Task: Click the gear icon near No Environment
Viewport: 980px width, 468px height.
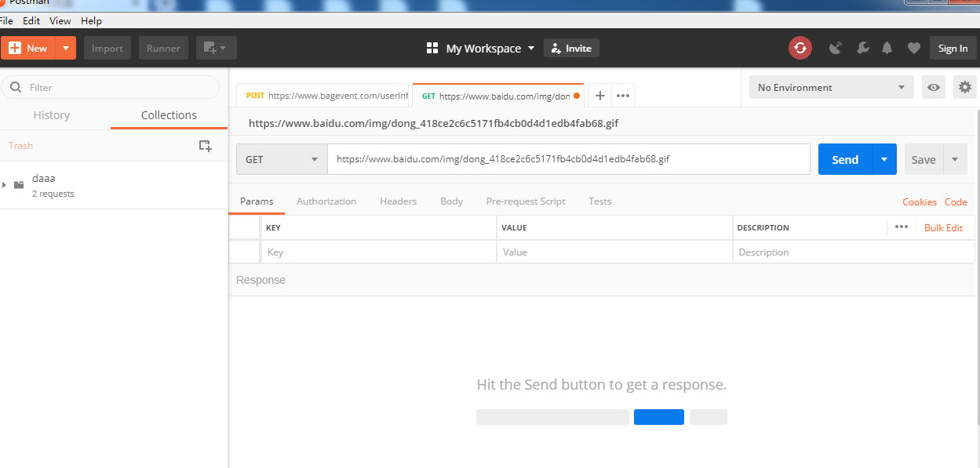Action: click(x=964, y=87)
